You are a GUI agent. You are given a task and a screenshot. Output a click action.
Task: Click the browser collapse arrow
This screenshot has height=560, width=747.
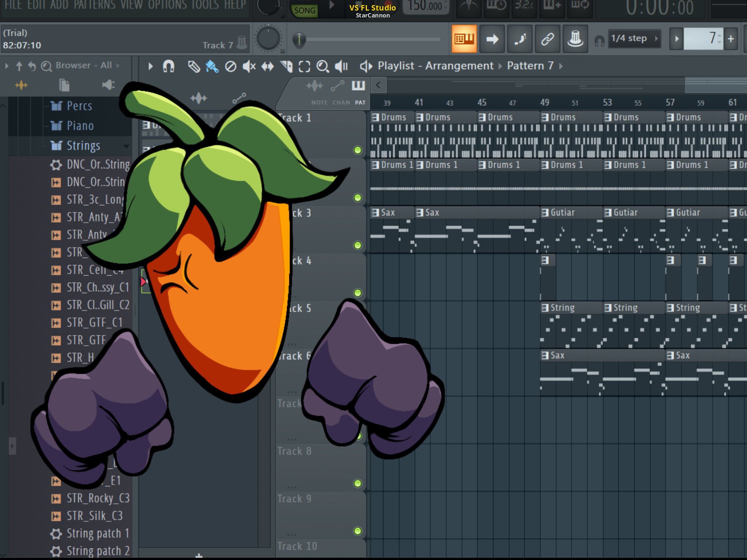pyautogui.click(x=7, y=66)
